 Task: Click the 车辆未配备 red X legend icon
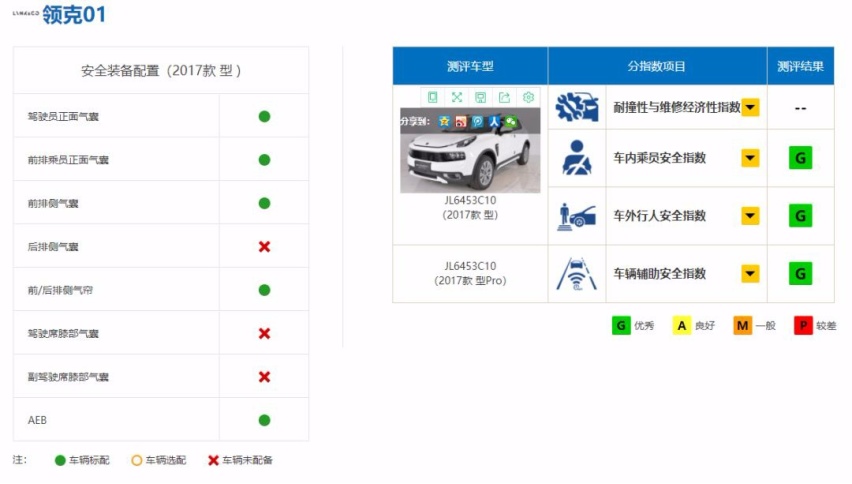(213, 460)
